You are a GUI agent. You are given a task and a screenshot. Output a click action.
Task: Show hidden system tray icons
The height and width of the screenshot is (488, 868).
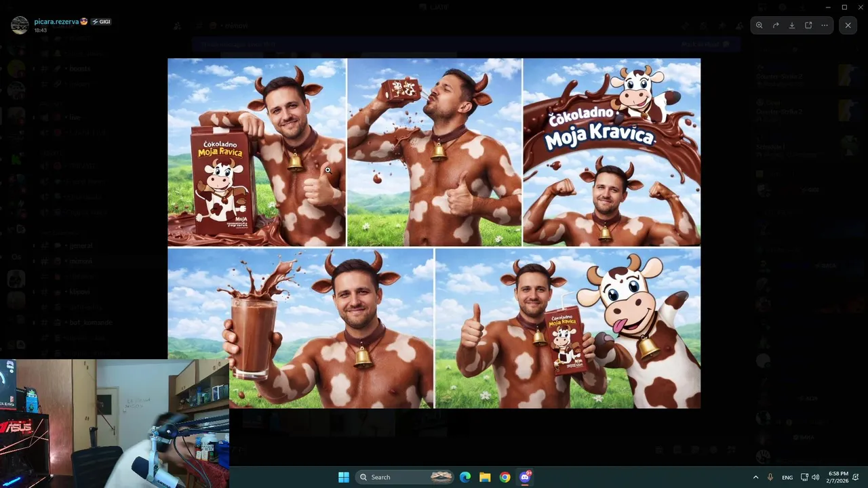[755, 477]
